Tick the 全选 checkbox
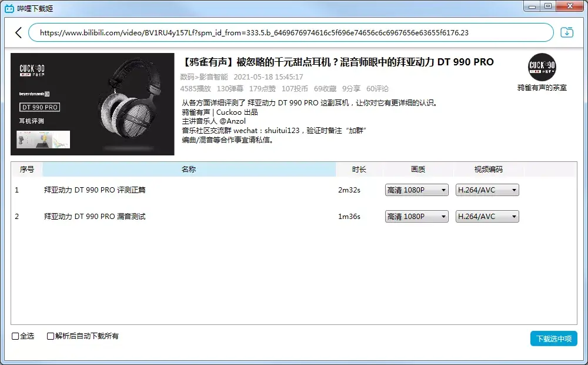588x365 pixels. [15, 336]
